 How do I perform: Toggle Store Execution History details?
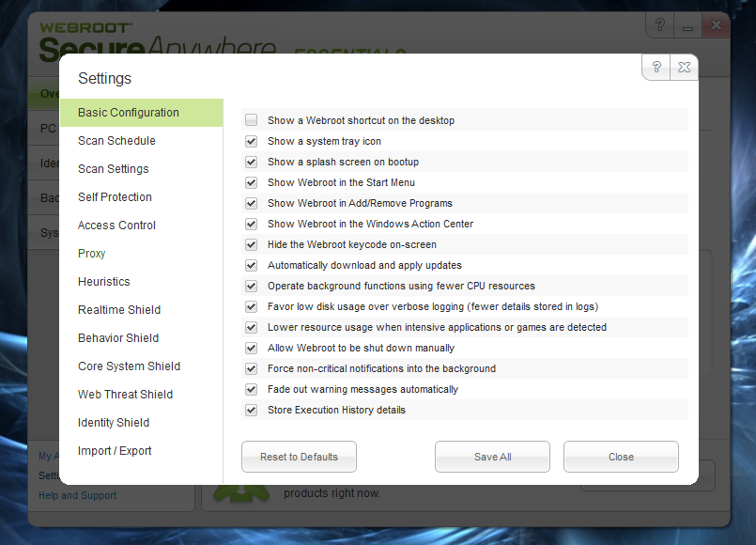(251, 410)
